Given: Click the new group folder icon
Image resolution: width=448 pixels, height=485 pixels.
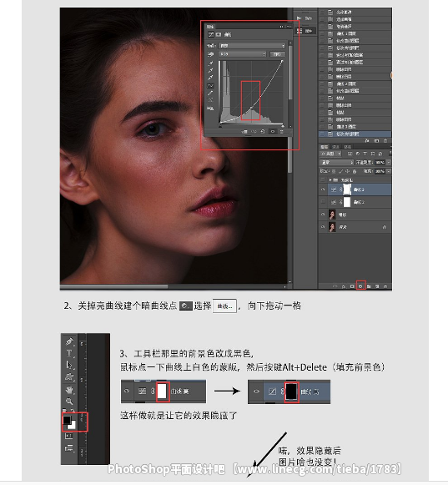Looking at the screenshot, I should [x=369, y=286].
